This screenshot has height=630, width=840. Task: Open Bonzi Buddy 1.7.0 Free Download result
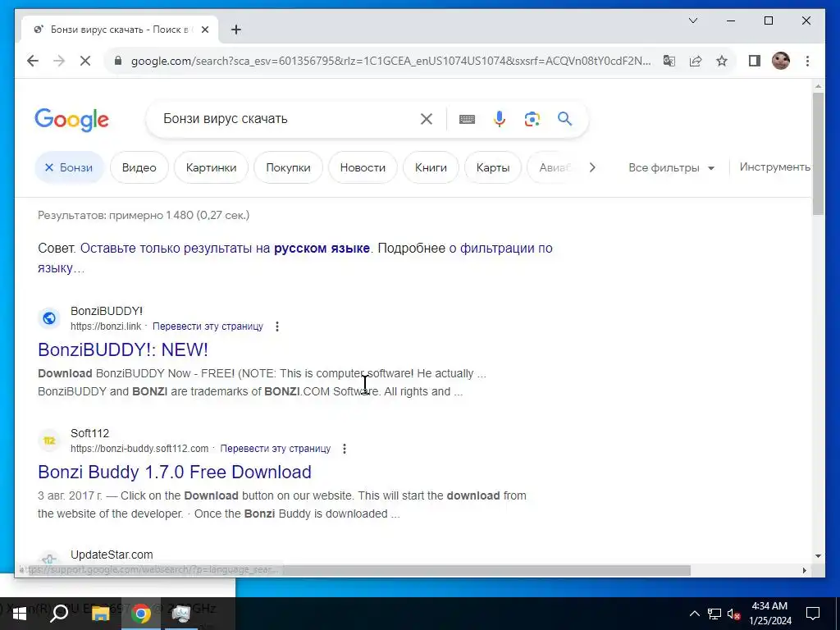175,472
